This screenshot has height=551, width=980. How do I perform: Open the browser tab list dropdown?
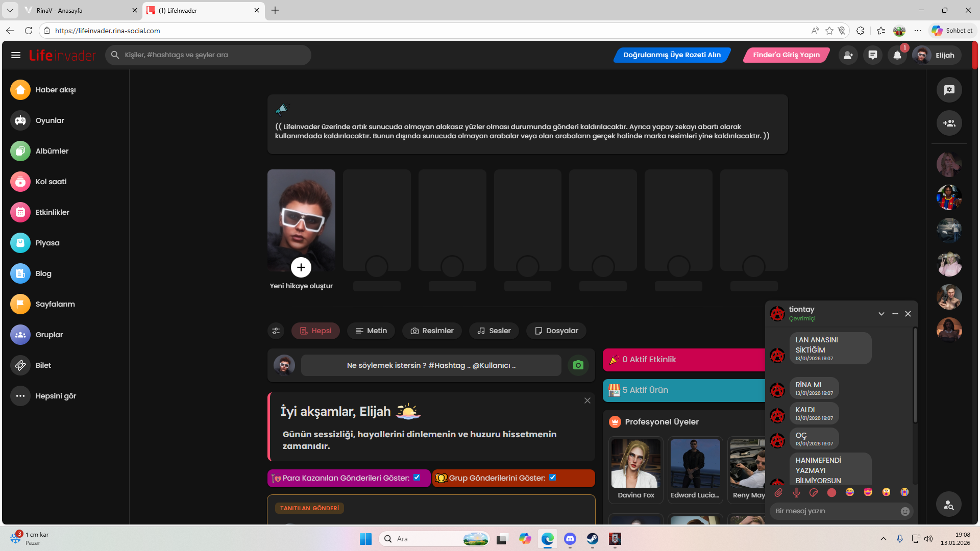[x=10, y=10]
